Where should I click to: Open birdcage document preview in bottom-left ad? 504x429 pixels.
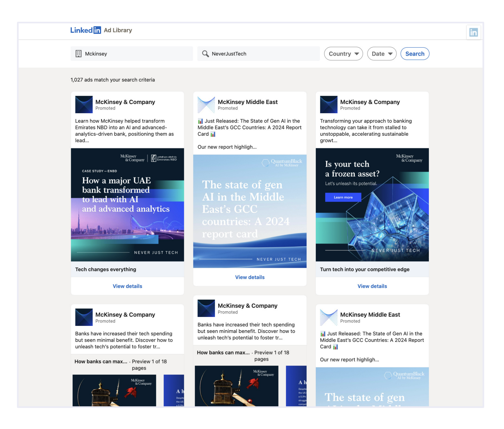pos(114,390)
